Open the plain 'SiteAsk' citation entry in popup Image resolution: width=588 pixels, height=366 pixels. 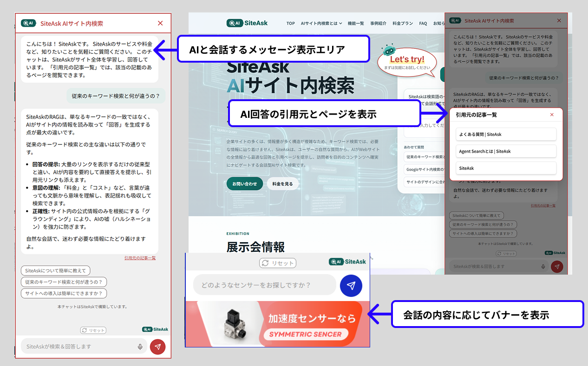[506, 168]
